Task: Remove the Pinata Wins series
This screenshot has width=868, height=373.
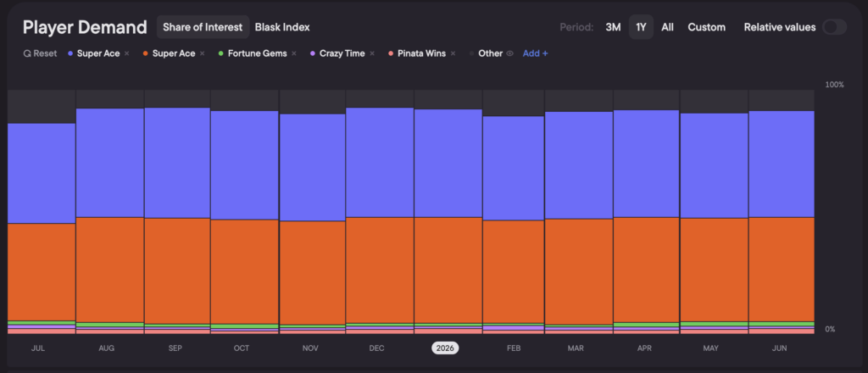Action: coord(453,53)
